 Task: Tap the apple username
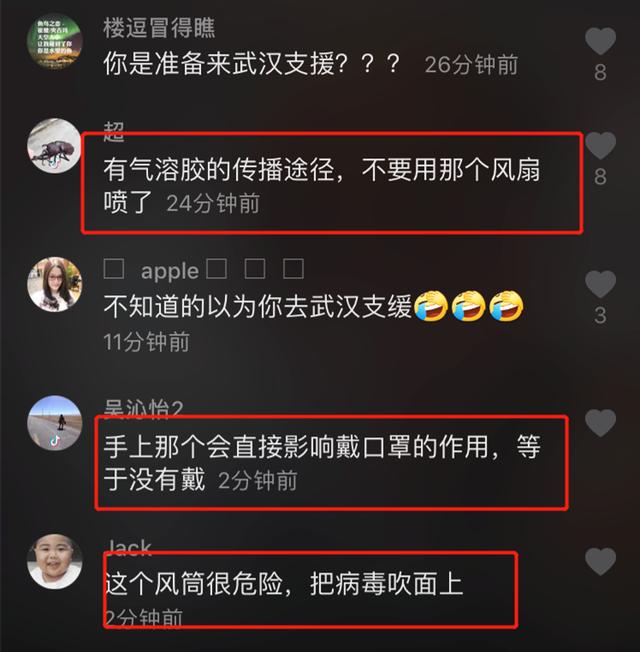click(204, 269)
